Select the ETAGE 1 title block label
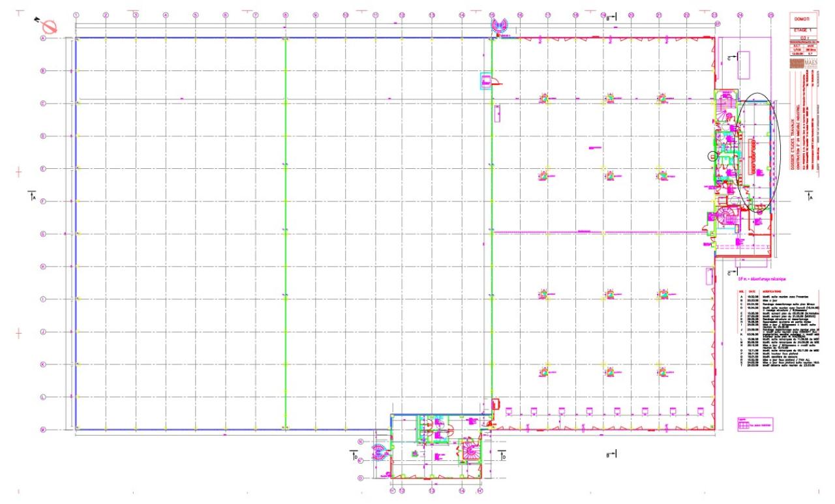835x504 pixels. [804, 30]
